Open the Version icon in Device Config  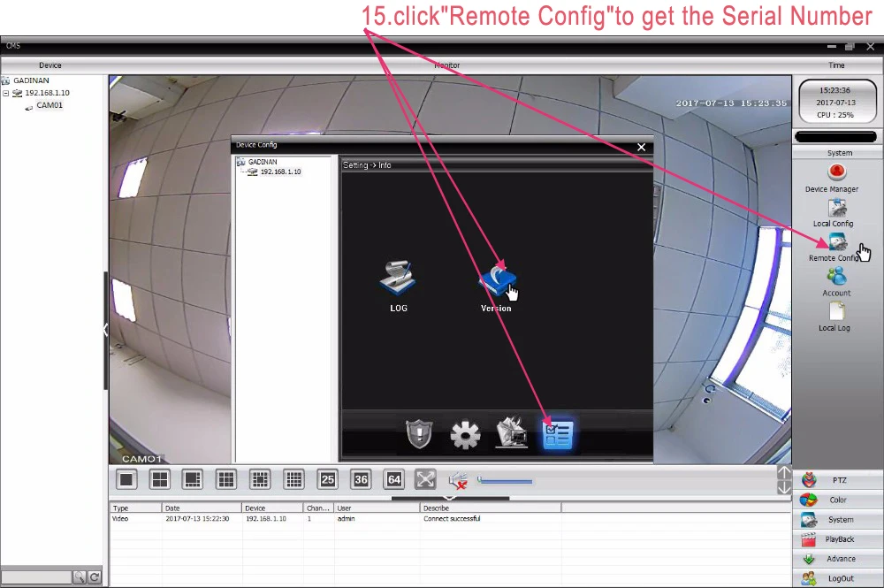(x=497, y=279)
